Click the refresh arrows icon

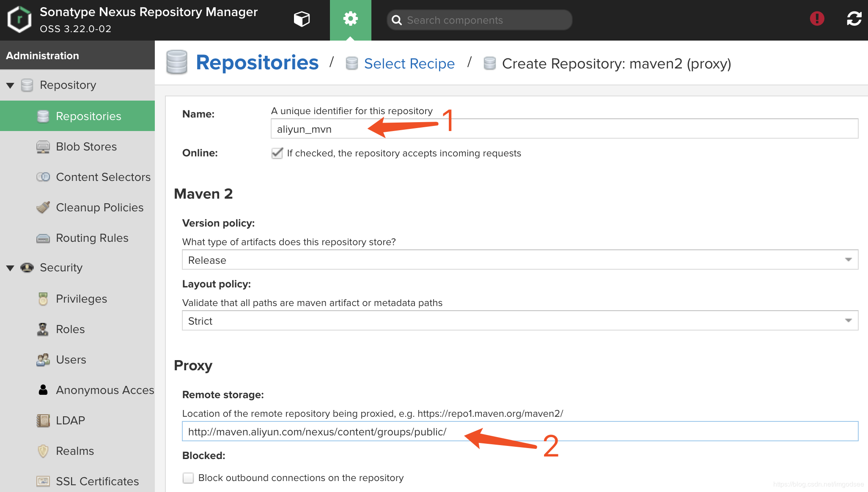(x=854, y=19)
